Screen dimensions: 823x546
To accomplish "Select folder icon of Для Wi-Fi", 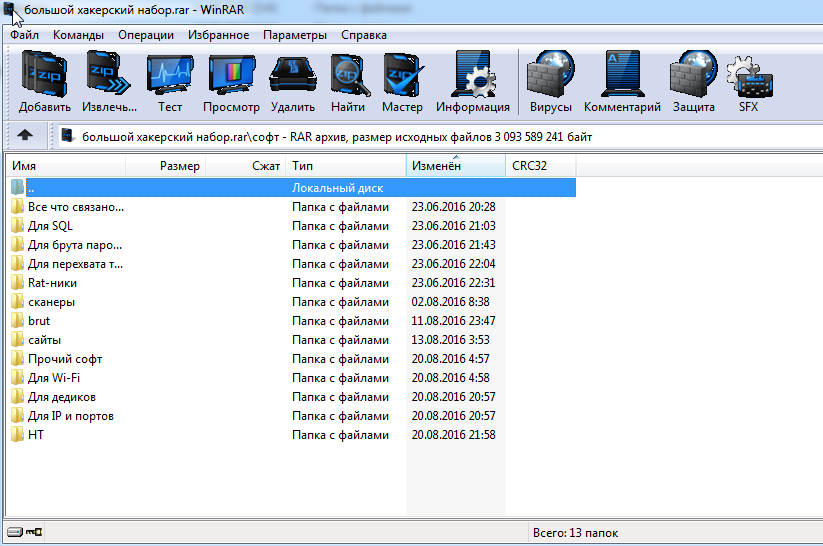I will (x=17, y=377).
